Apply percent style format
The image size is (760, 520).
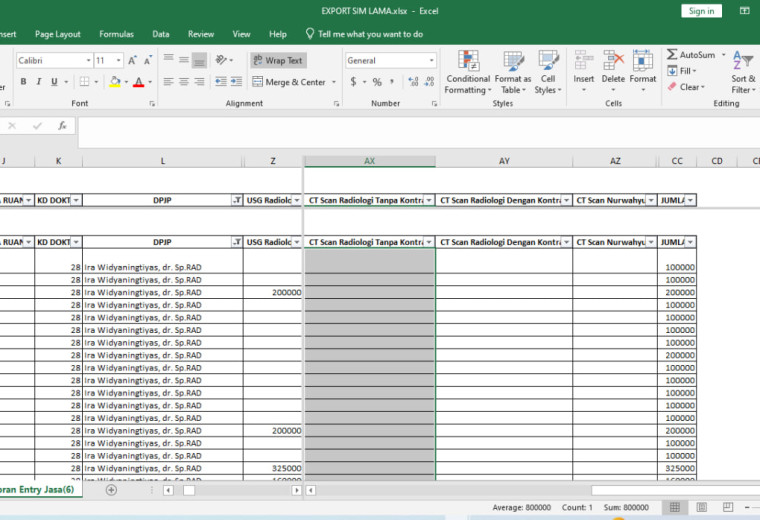point(377,82)
